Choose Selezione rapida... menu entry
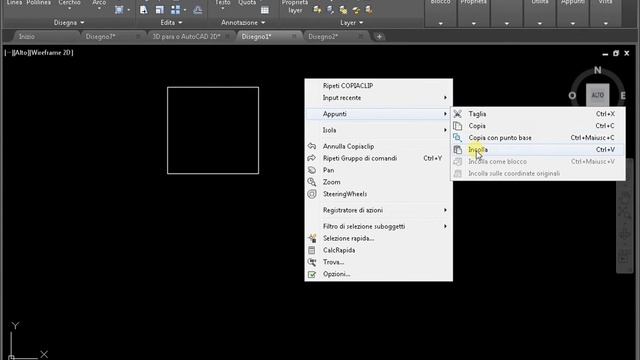 tap(378, 238)
